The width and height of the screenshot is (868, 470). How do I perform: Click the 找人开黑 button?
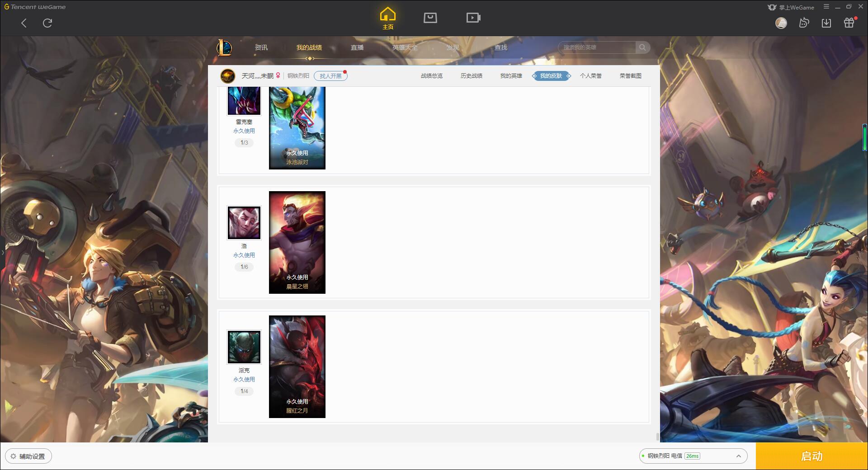click(x=331, y=76)
